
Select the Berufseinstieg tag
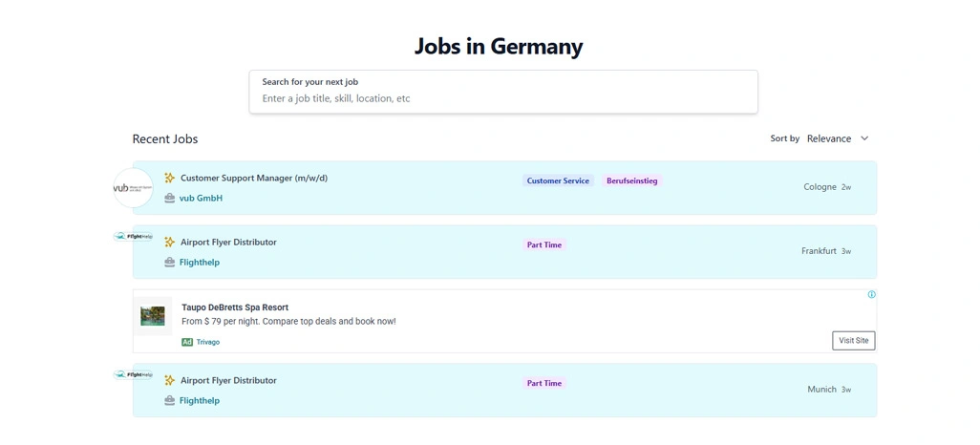click(x=631, y=180)
